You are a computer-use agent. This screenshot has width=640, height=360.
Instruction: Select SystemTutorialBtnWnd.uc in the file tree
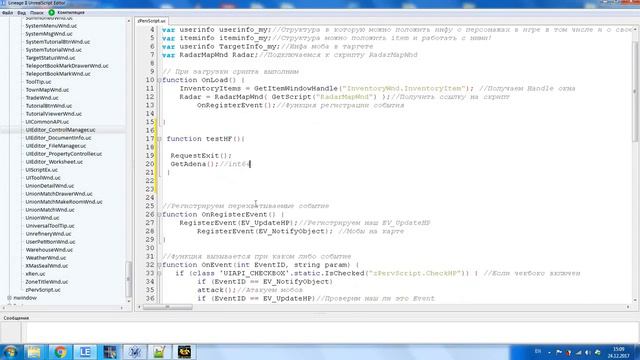click(x=58, y=42)
